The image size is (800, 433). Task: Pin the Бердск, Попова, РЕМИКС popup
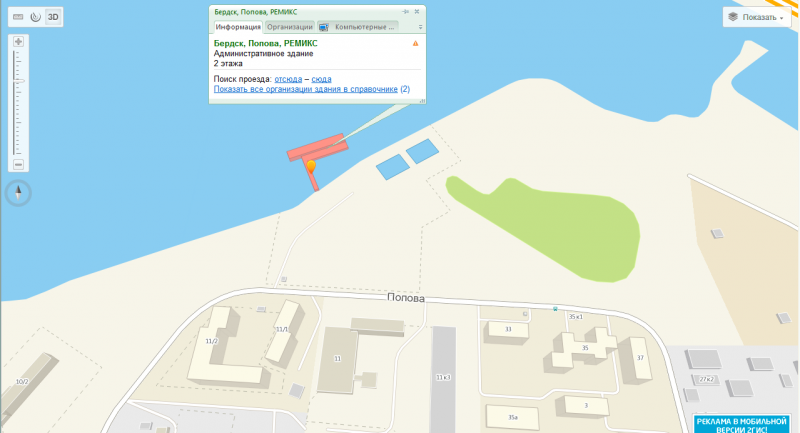[x=406, y=11]
